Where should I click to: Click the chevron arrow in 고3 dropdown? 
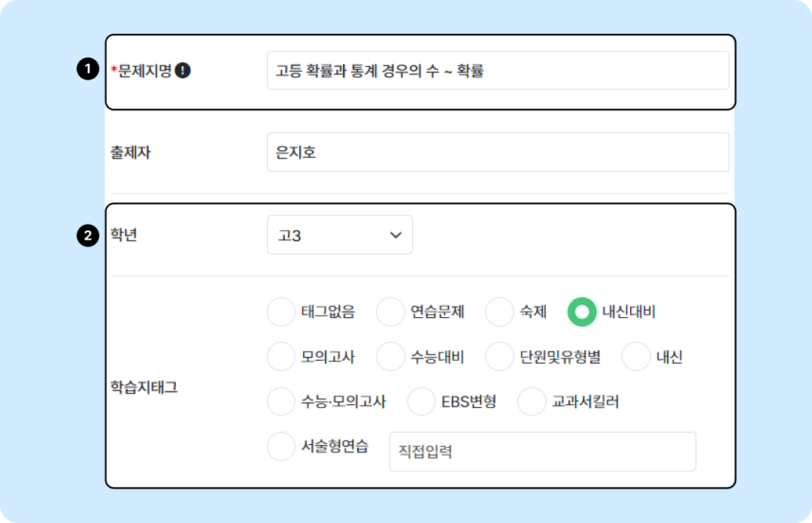[x=395, y=235]
